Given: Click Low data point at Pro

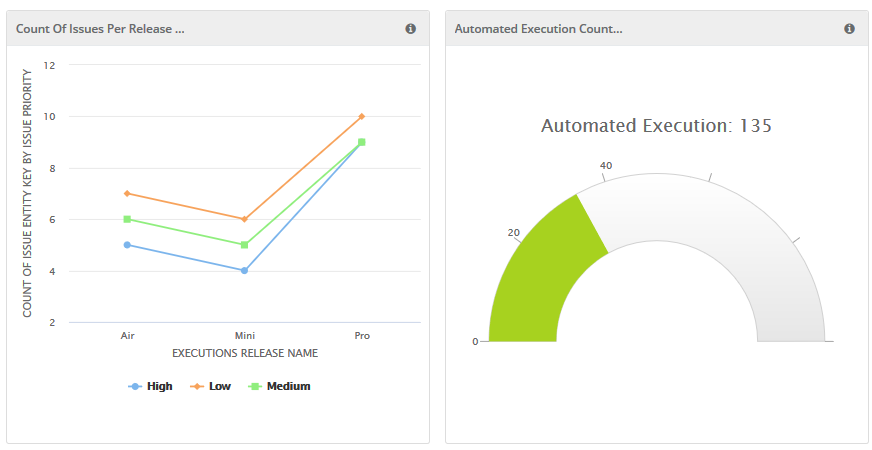Looking at the screenshot, I should point(361,116).
